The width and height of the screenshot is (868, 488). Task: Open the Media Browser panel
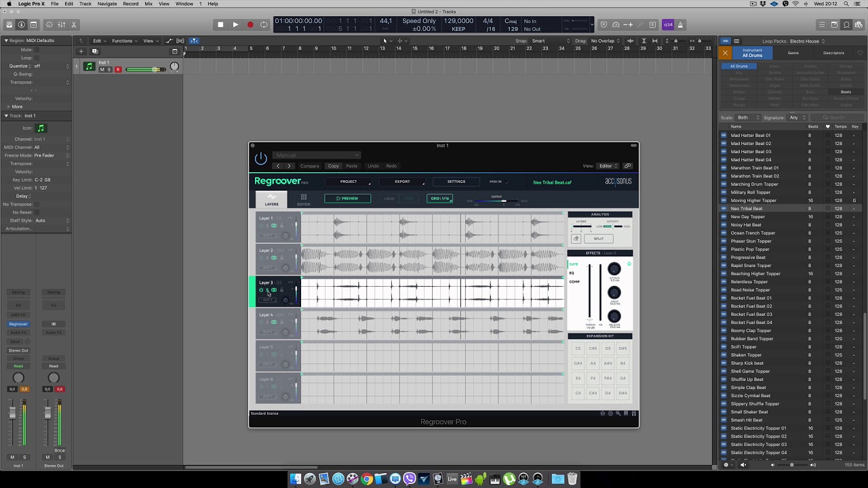click(x=859, y=24)
